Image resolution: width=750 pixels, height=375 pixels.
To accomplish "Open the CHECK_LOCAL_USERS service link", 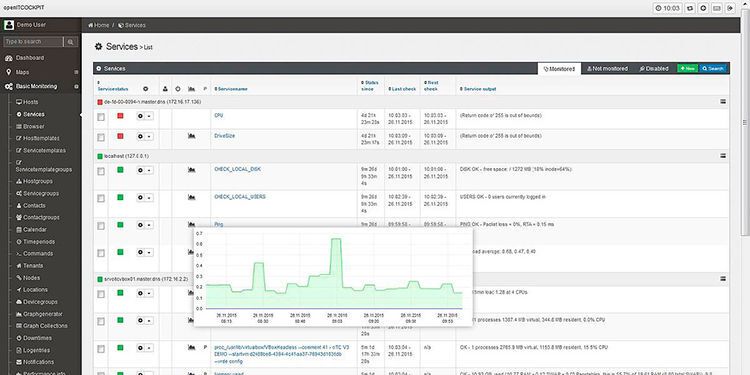I will pos(240,197).
